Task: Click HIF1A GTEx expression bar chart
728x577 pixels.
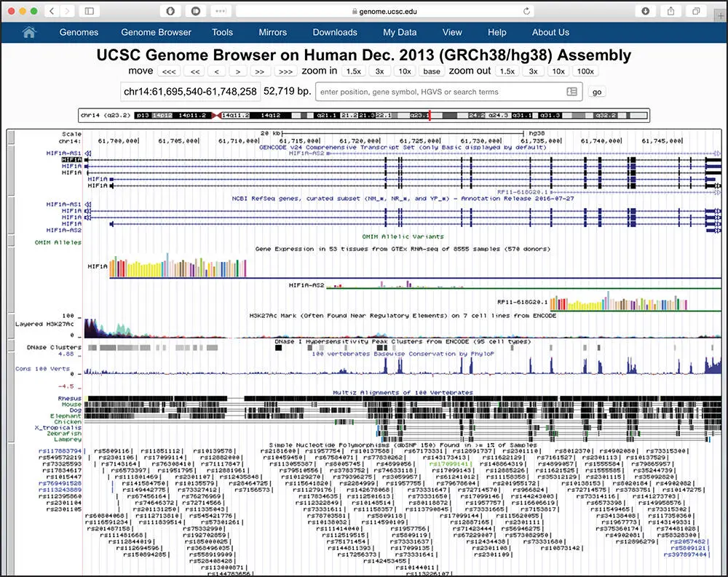Action: [178, 266]
